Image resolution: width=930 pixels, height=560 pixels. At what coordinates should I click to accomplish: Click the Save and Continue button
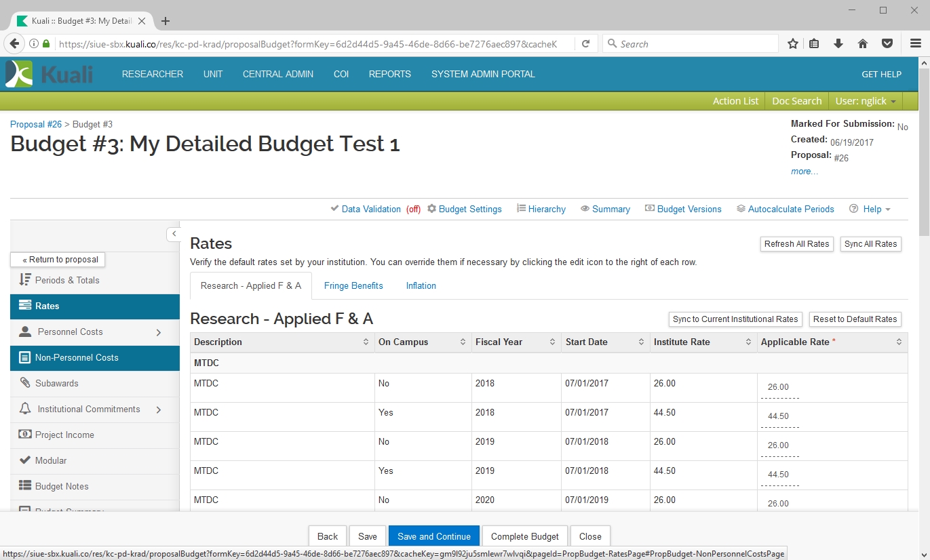433,536
